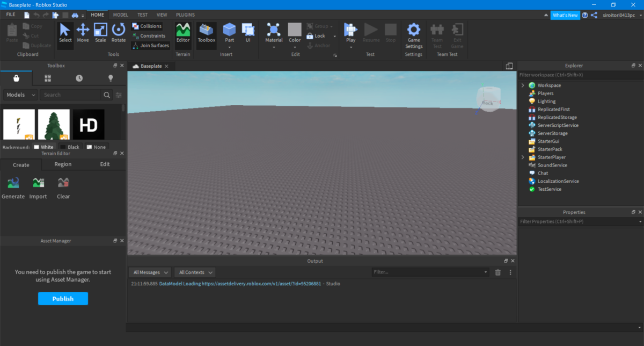Open Toolbox Inventory grid tab
The width and height of the screenshot is (644, 346).
click(48, 78)
